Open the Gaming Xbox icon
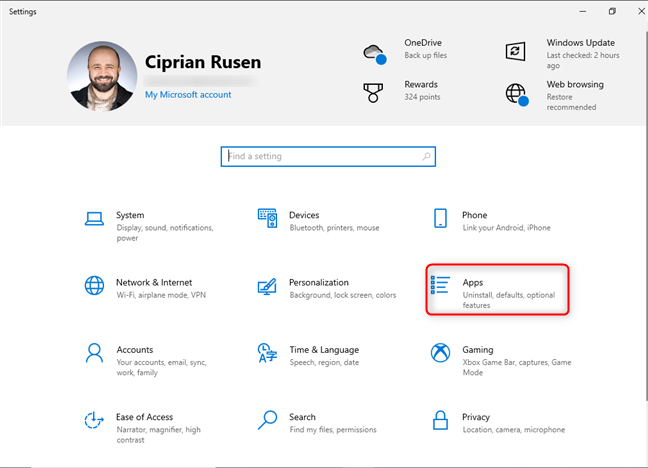The image size is (648, 468). point(441,353)
